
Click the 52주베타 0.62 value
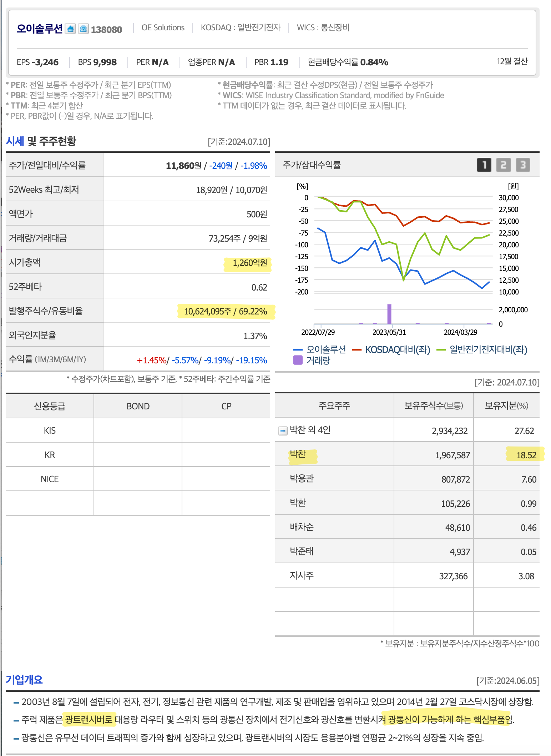pyautogui.click(x=259, y=287)
